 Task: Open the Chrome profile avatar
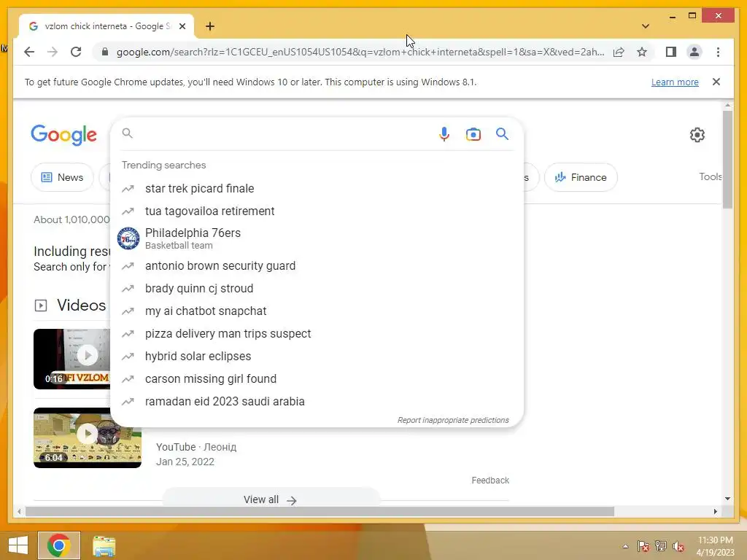click(x=694, y=52)
